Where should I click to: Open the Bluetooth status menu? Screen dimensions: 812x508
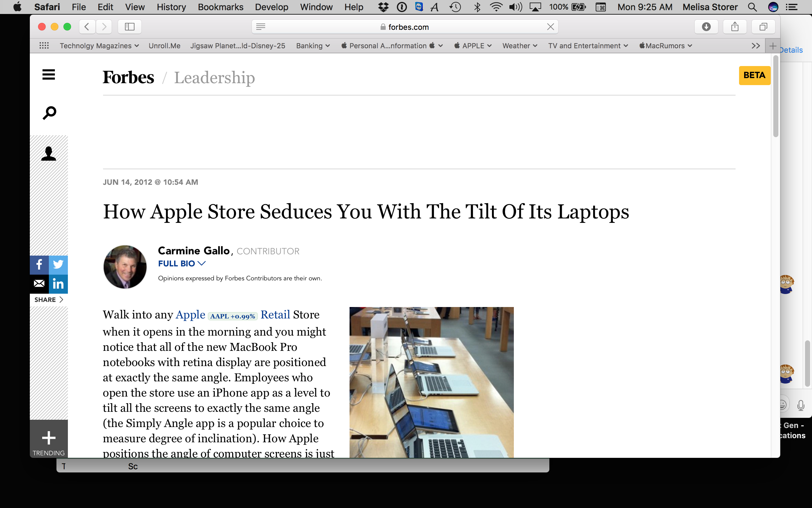coord(477,7)
